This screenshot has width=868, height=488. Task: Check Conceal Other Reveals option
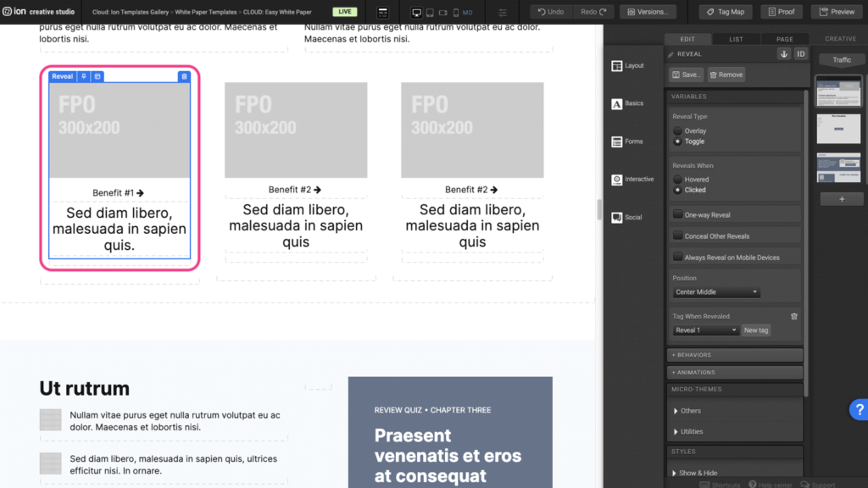(x=678, y=236)
